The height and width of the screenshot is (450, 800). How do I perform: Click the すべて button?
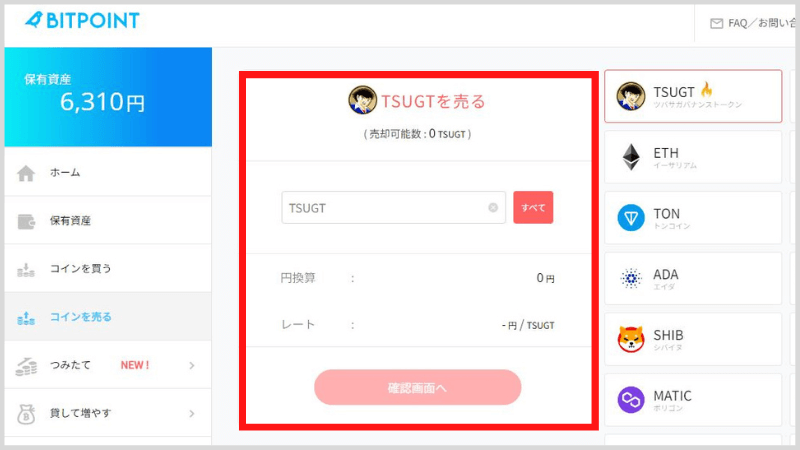coord(533,207)
